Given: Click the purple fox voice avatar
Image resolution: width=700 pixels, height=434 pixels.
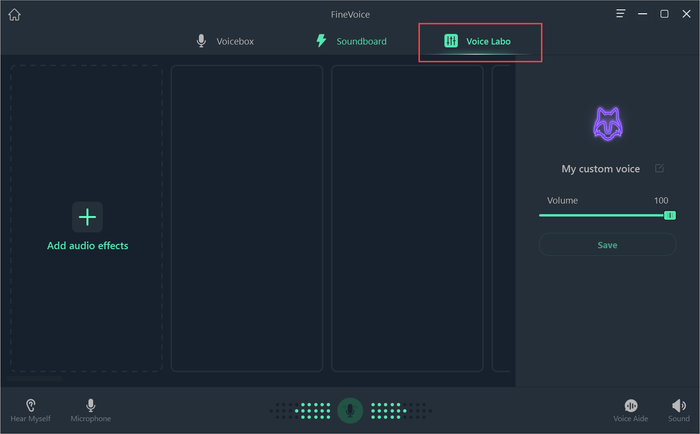Looking at the screenshot, I should (608, 124).
